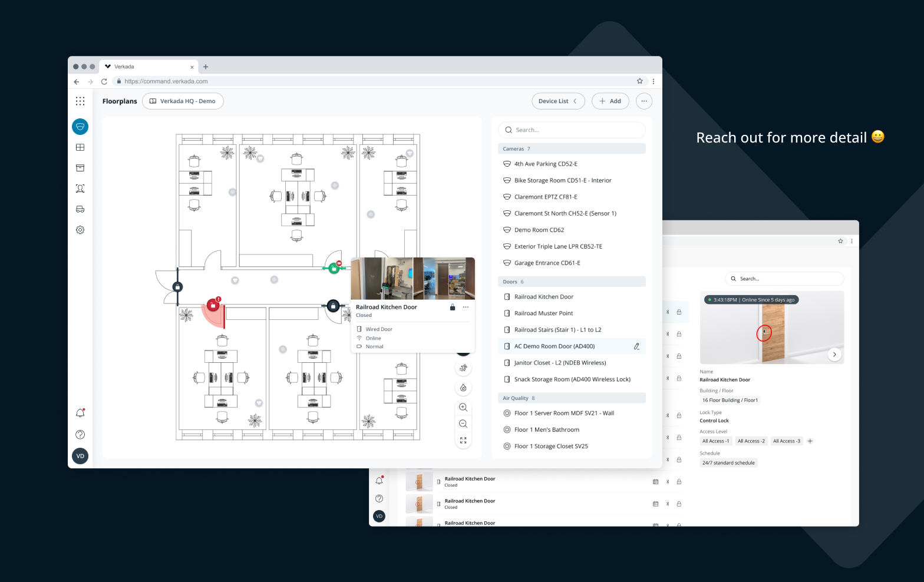Image resolution: width=924 pixels, height=582 pixels.
Task: Open the grid layout icon in sidebar
Action: pyautogui.click(x=80, y=147)
